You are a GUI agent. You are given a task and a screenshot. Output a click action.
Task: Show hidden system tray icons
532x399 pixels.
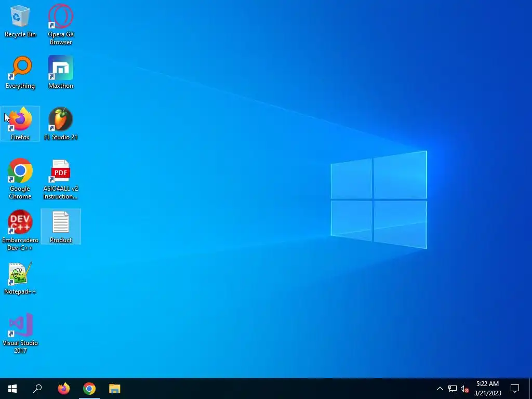[x=440, y=389]
